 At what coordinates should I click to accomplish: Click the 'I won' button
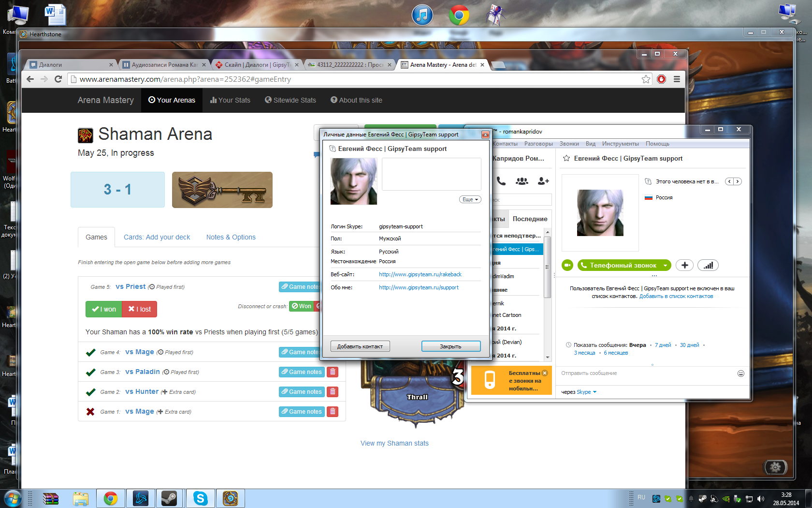point(104,309)
